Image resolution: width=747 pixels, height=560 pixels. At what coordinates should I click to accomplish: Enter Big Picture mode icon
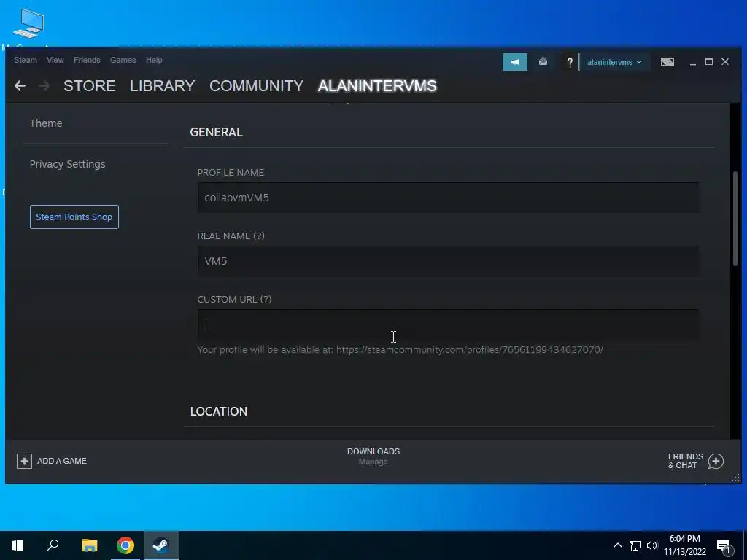click(x=667, y=62)
